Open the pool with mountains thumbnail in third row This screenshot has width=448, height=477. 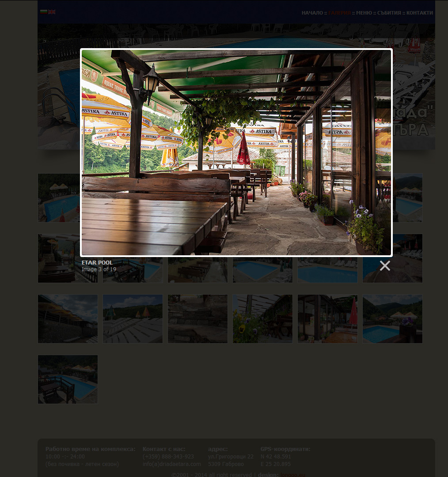[392, 319]
